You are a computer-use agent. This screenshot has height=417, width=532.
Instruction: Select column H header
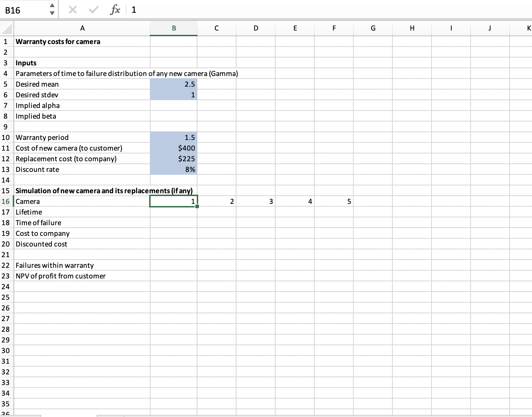tap(412, 28)
